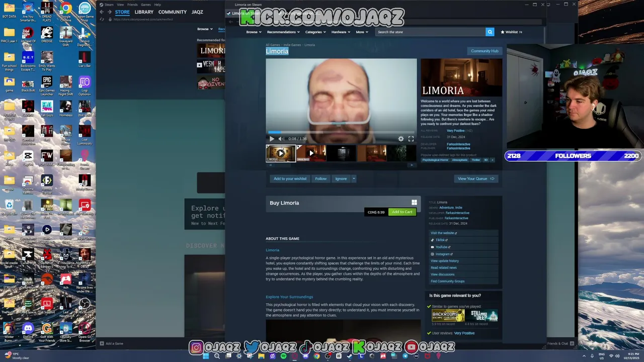
Task: Open Backrooms Escape Together similar game thumbnail
Action: tap(448, 316)
